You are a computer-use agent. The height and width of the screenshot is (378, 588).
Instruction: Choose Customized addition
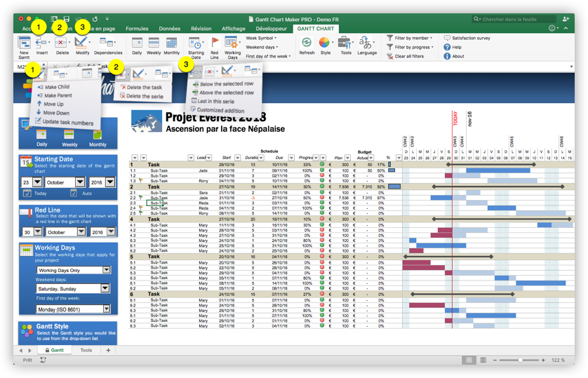218,110
